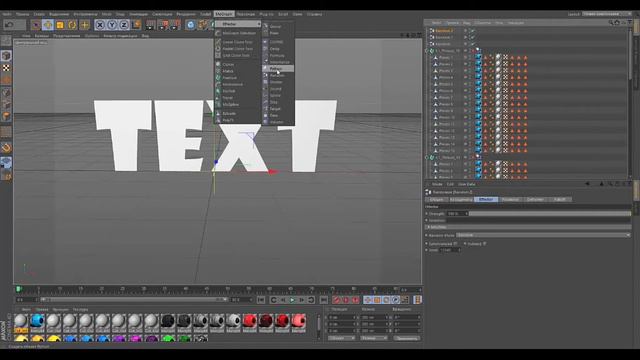This screenshot has width=640, height=360.
Task: Switch the coordinate system icon
Action: 136,25
